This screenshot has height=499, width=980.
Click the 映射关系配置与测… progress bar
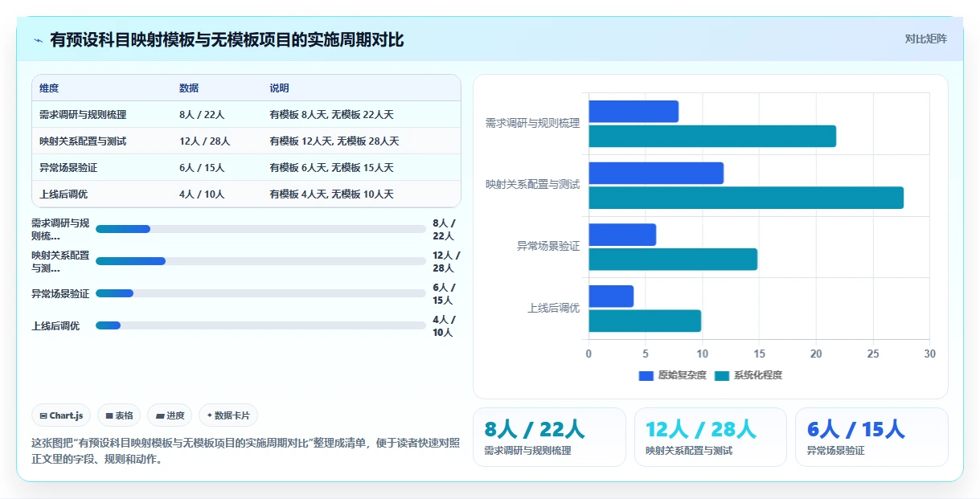point(260,261)
